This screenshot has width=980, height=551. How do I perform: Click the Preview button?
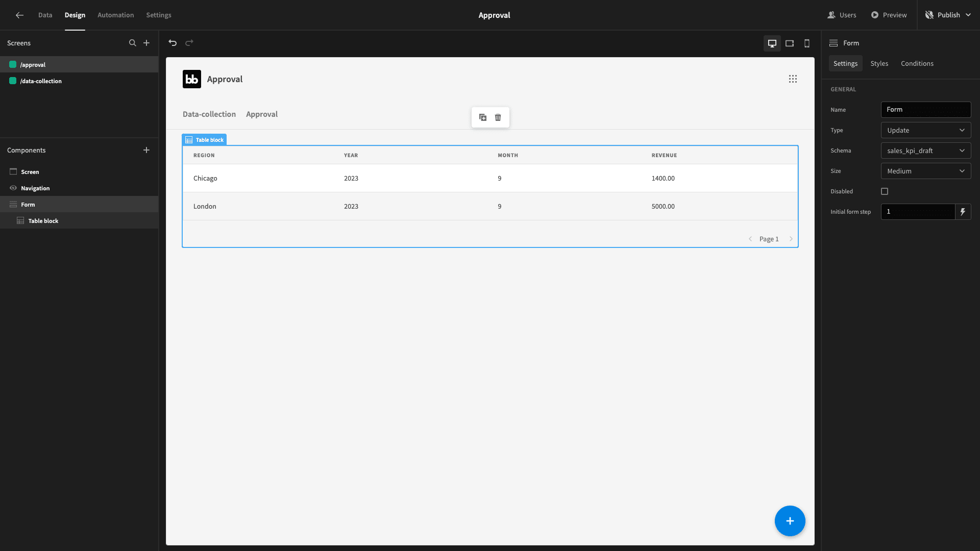[x=889, y=15]
